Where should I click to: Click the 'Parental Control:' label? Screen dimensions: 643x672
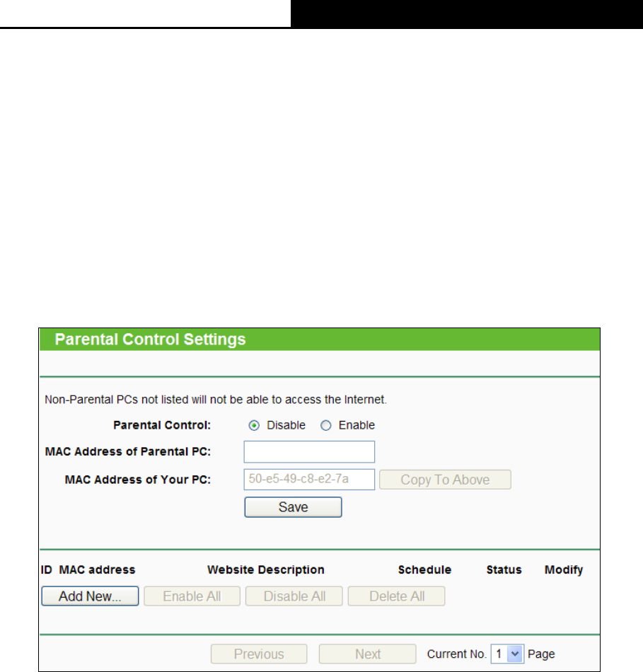[162, 425]
